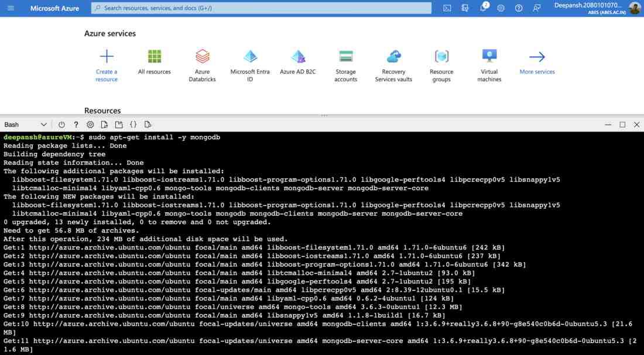Open the editor curly braces icon

pyautogui.click(x=133, y=125)
